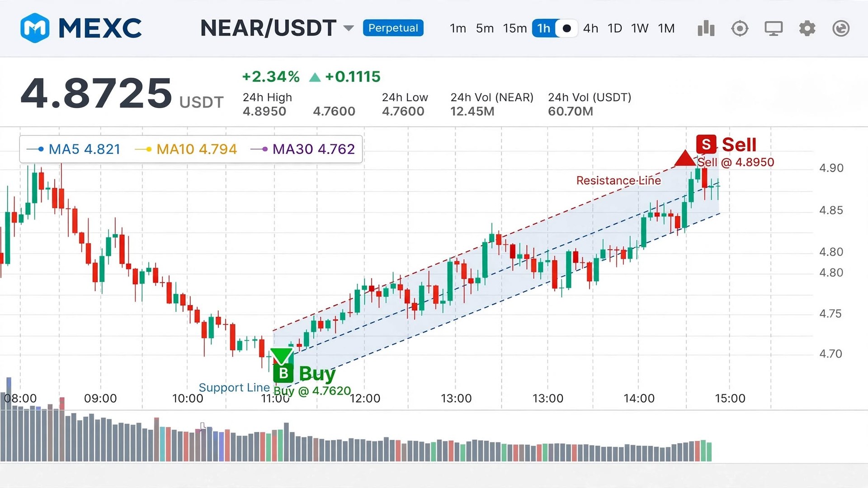The image size is (868, 488).
Task: Click the 24h Vol (NEAR) 12.45M value
Action: [x=472, y=111]
